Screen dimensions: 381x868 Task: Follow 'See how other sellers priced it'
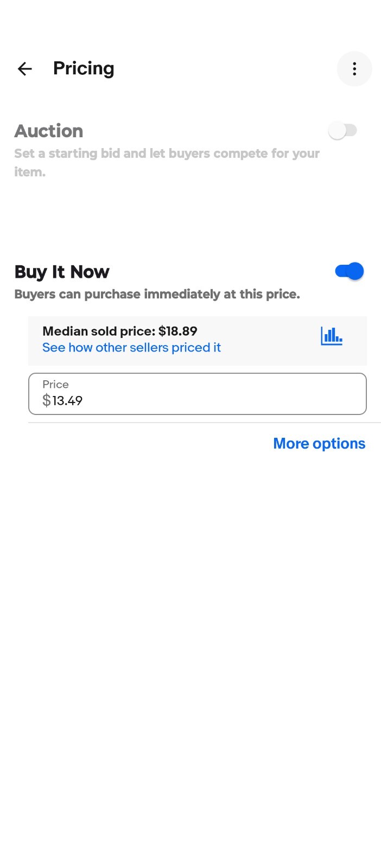pos(132,348)
